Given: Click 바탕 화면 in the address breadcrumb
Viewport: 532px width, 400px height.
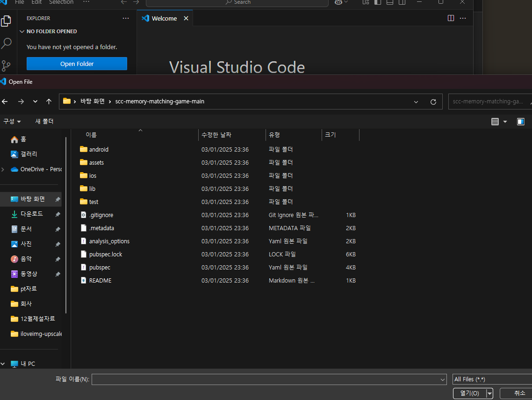Looking at the screenshot, I should (x=92, y=101).
